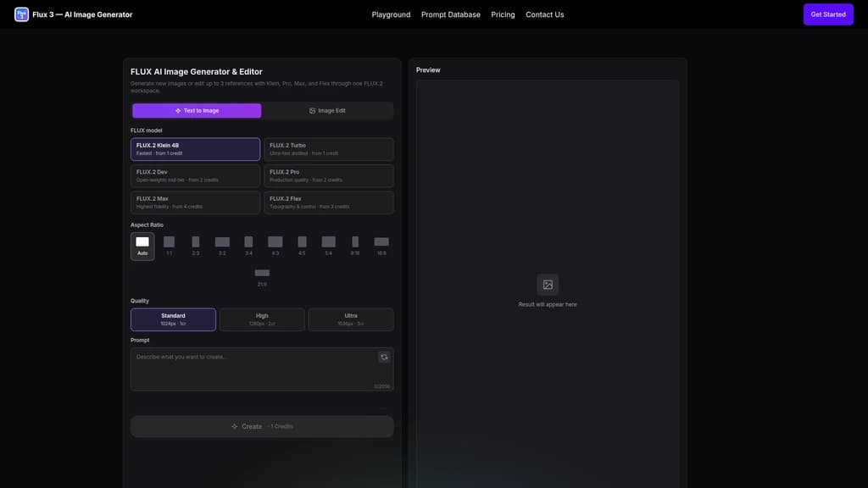Choose the 21:9 ultrawide aspect ratio
Image resolution: width=868 pixels, height=488 pixels.
[x=262, y=273]
